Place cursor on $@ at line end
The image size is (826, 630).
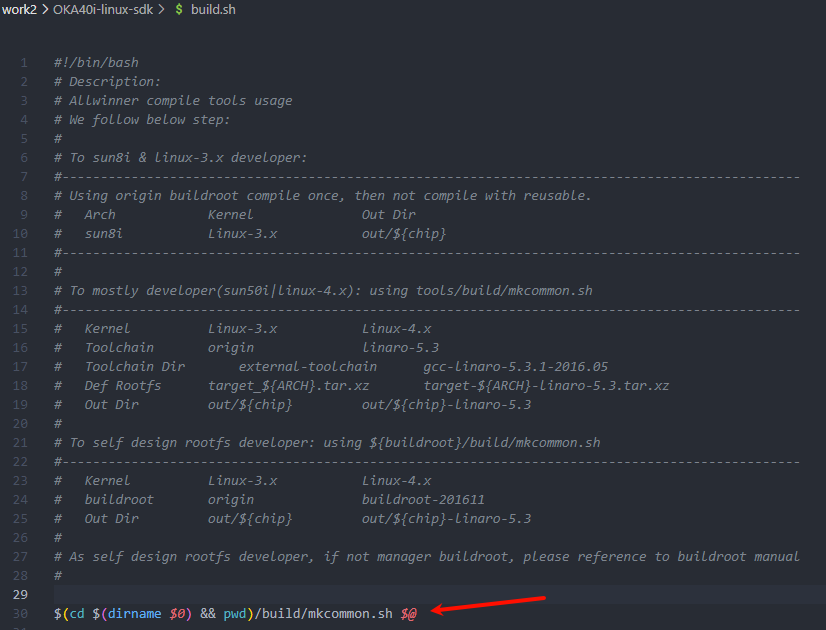click(x=409, y=613)
